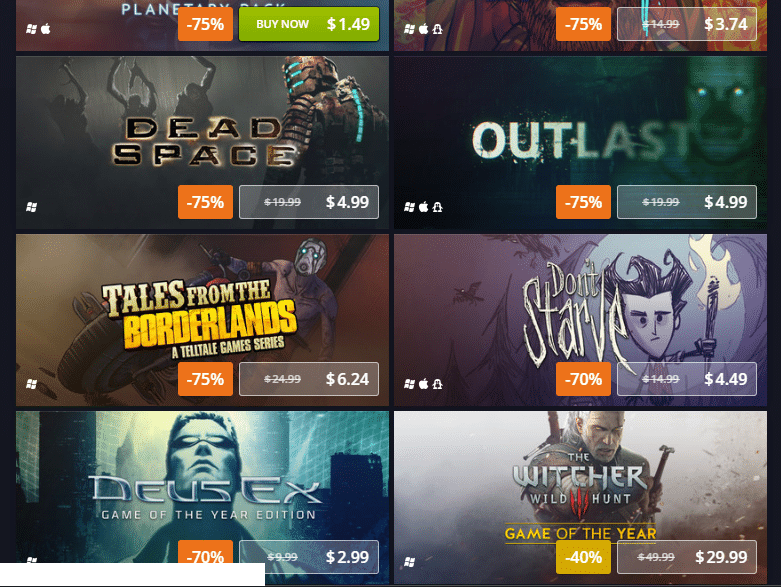
Task: Click the Windows icon on Tales from the Borderlands
Action: (31, 384)
